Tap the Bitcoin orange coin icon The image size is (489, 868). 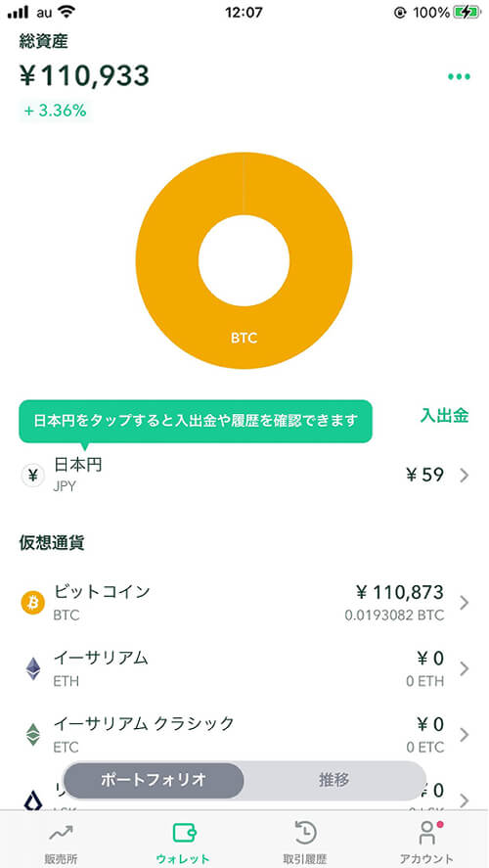(33, 602)
